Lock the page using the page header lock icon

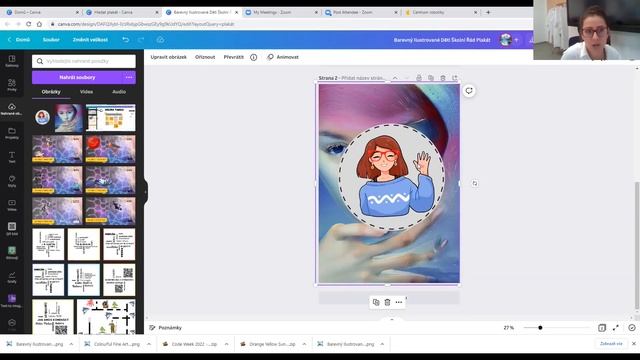click(x=419, y=78)
